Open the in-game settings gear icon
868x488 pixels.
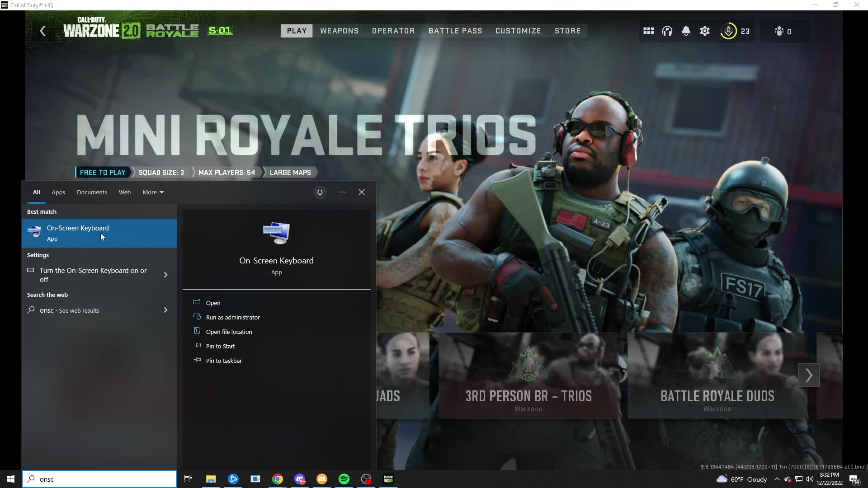click(x=705, y=31)
